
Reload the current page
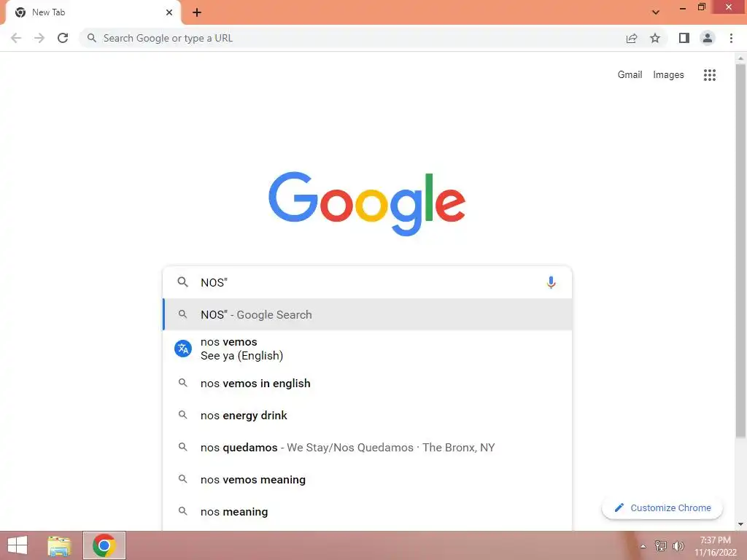click(63, 38)
